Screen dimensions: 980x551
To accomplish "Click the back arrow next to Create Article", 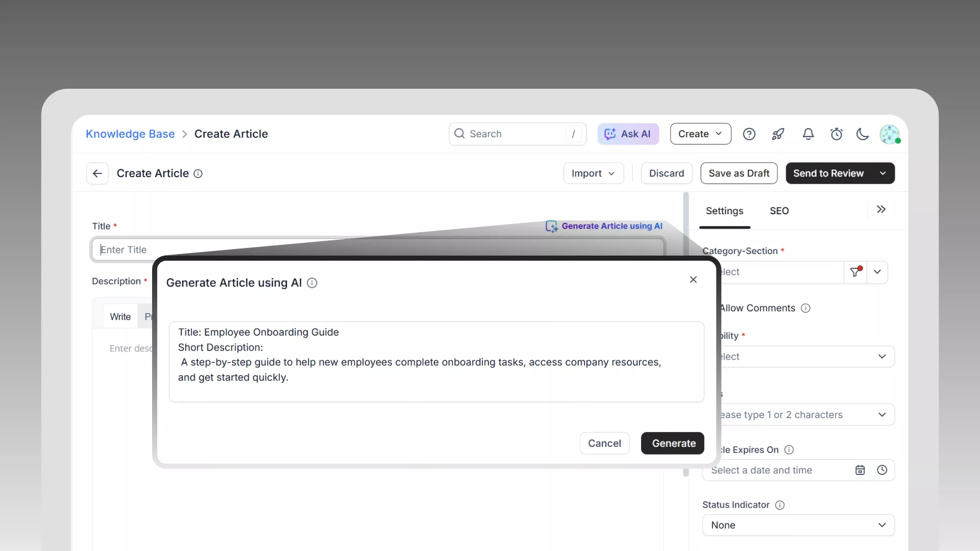I will [x=97, y=173].
